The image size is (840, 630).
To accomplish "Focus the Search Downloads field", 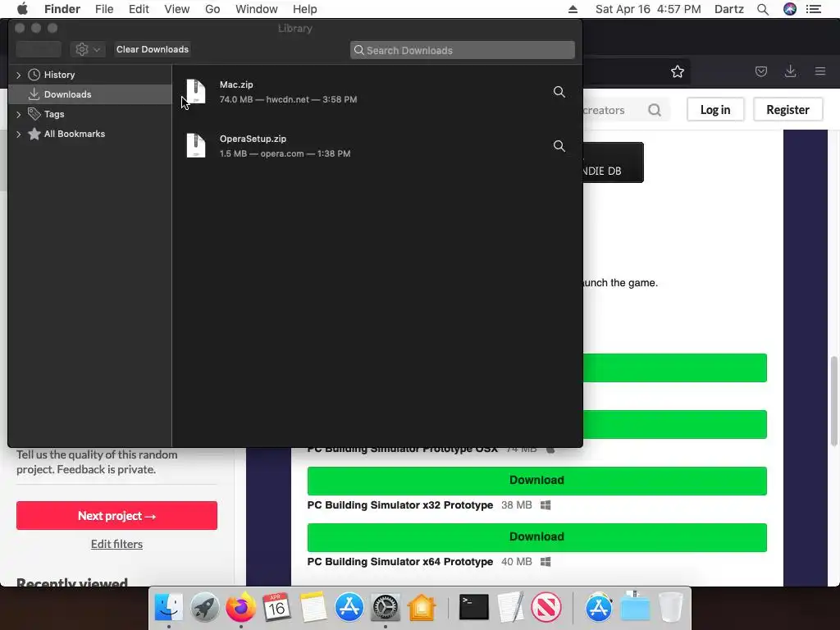I will (x=463, y=50).
